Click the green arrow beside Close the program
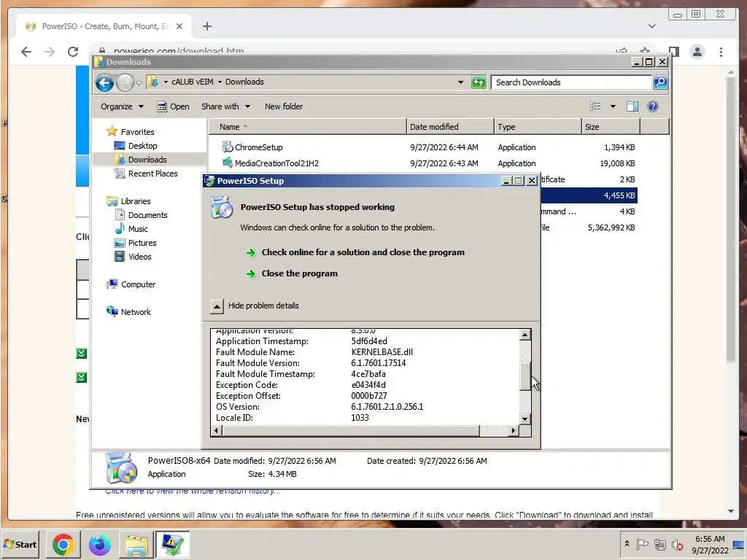Viewport: 747px width, 560px height. click(x=251, y=274)
